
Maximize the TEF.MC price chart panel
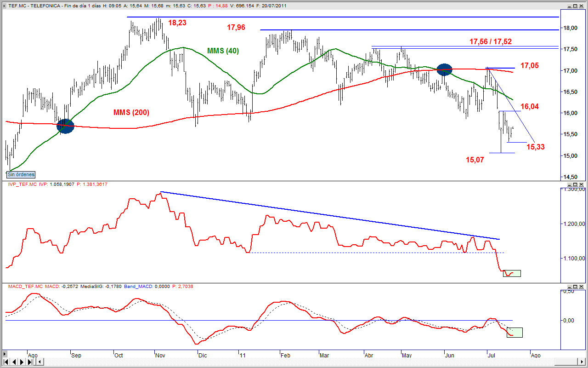click(x=576, y=6)
